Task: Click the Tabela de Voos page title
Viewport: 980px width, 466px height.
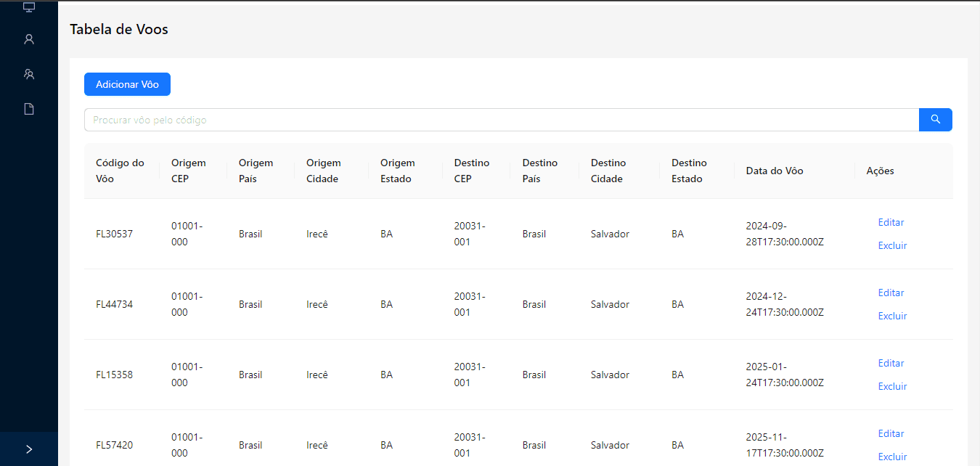Action: [x=119, y=29]
